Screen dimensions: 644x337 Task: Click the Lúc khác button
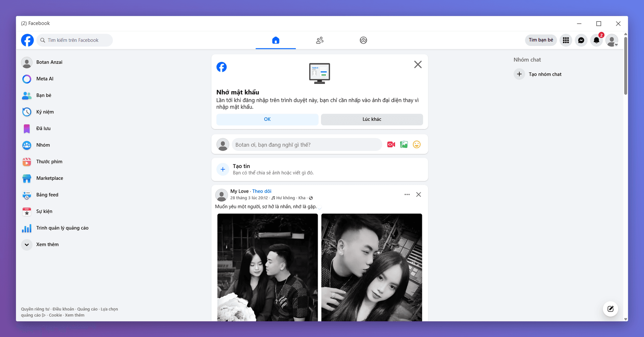(372, 119)
